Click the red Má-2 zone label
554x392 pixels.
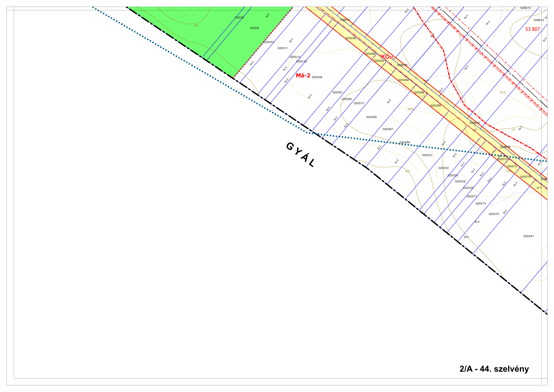(x=303, y=76)
